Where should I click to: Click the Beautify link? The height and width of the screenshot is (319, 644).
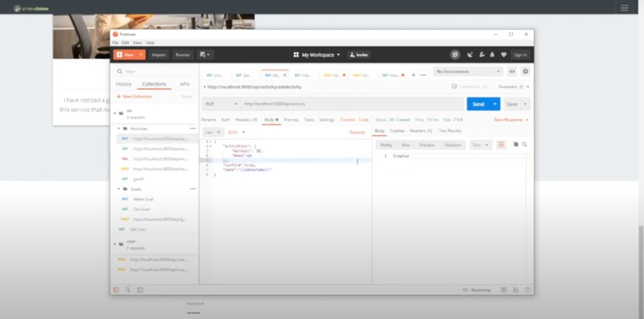click(357, 133)
